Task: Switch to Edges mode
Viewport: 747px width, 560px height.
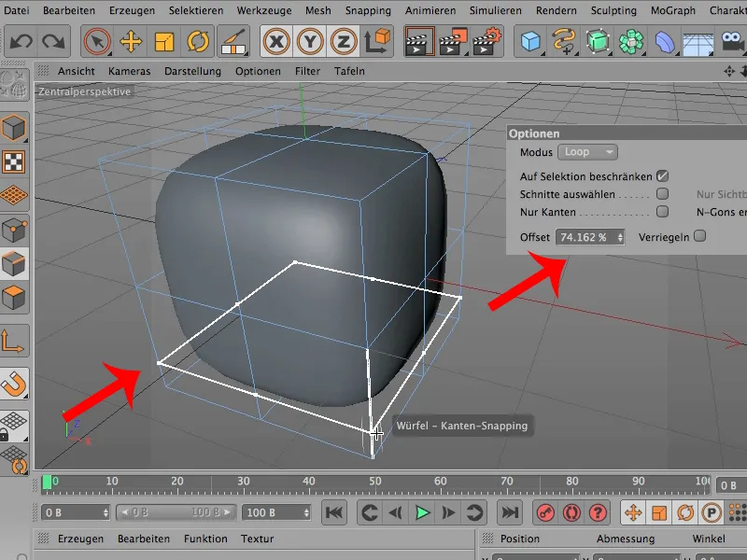Action: [x=14, y=263]
